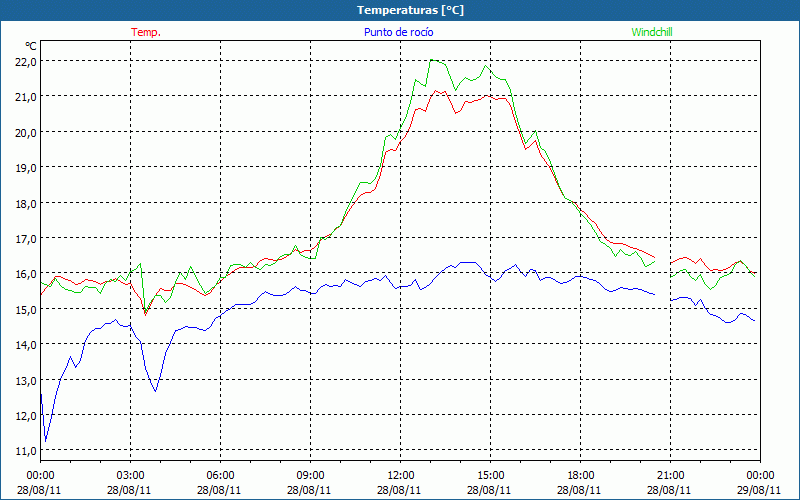Click the '12,0' y-axis value
This screenshot has height=500, width=800.
26,416
